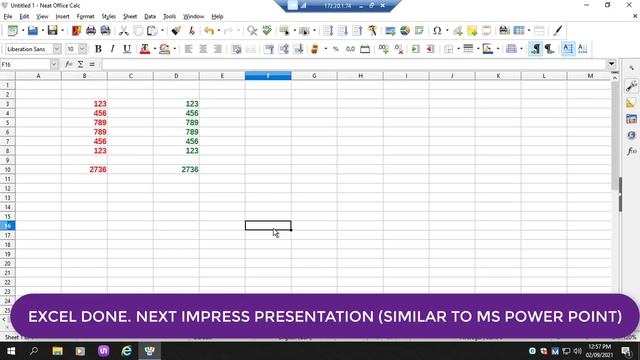
Task: Undo the last action
Action: pos(209,31)
